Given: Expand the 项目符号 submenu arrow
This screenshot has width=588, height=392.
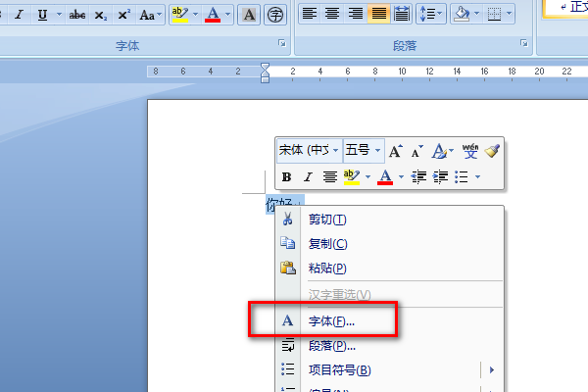Looking at the screenshot, I should (x=492, y=369).
